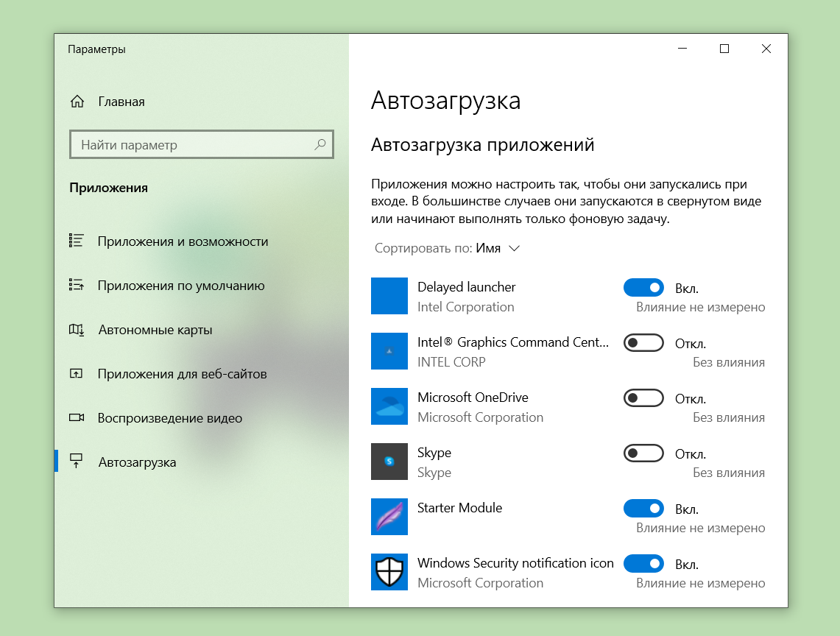Click the Приложения для веб-сайтов icon

(76, 373)
